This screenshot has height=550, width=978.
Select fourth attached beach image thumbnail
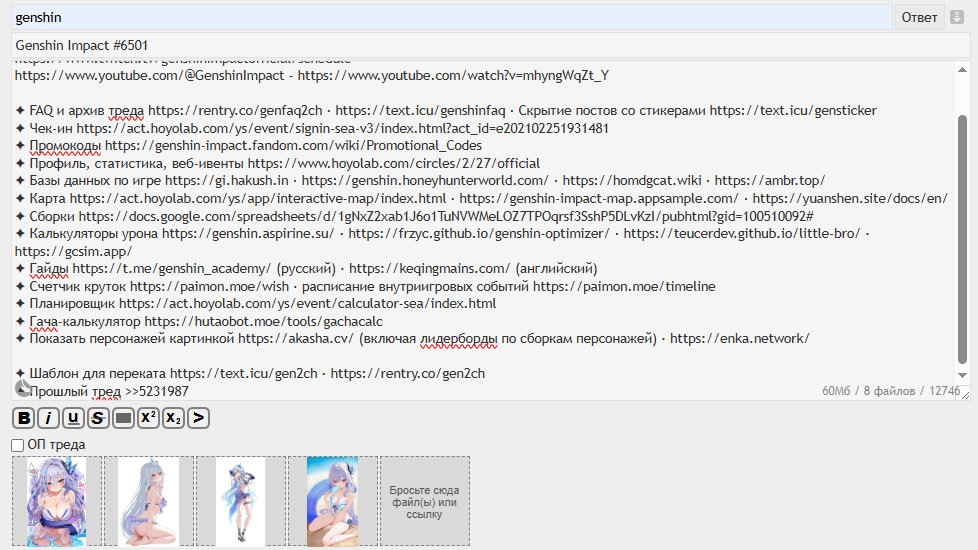click(332, 501)
